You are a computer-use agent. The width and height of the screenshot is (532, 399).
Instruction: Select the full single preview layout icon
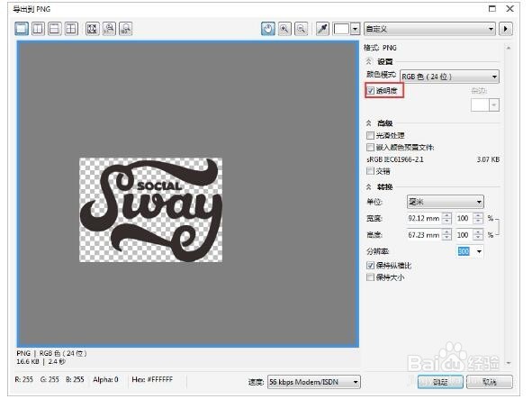pos(22,29)
